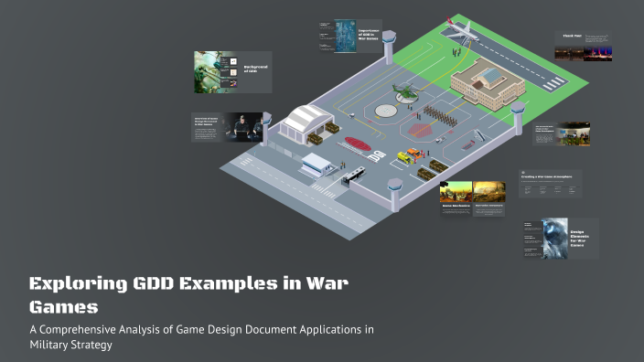Open Creating a War Game Atmosphere slide
Screen dimensions: 644x362
pyautogui.click(x=551, y=184)
